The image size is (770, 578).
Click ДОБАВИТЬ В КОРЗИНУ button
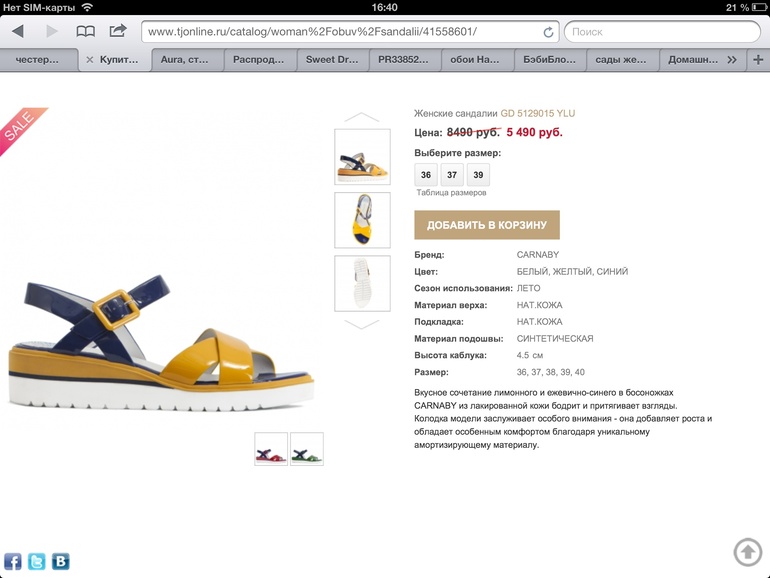[487, 225]
